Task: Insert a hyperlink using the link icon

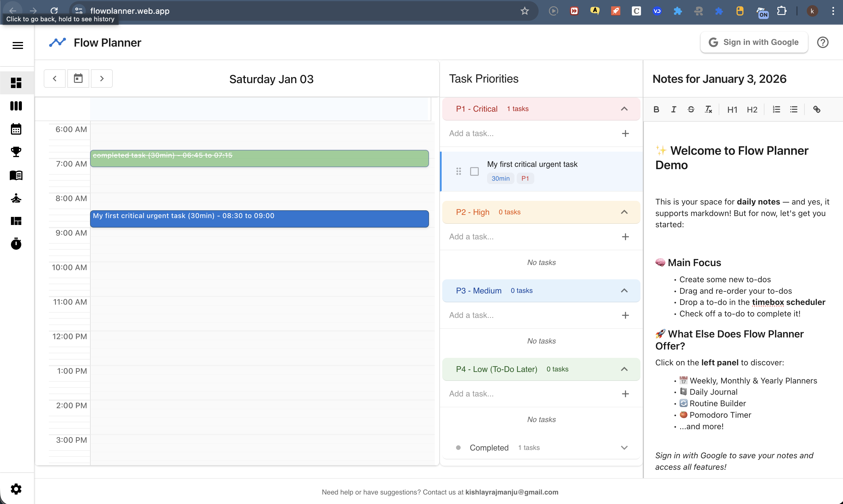Action: pyautogui.click(x=817, y=109)
